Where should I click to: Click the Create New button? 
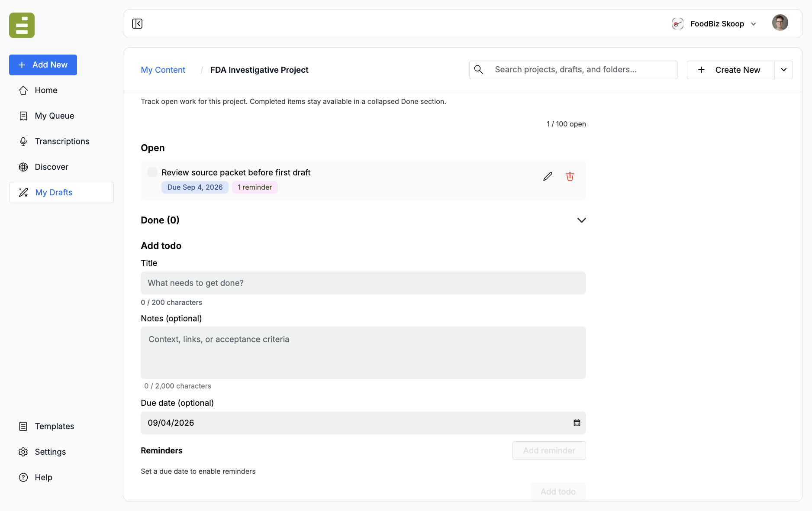point(731,70)
